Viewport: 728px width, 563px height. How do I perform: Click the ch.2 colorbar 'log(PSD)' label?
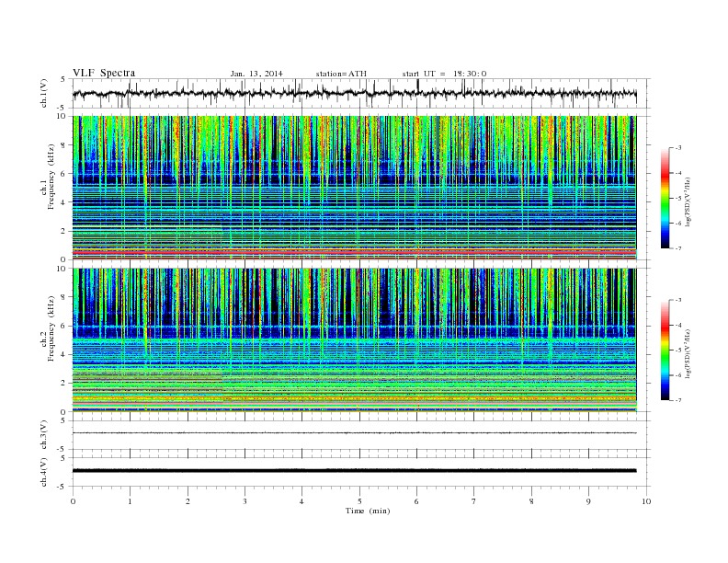point(689,353)
